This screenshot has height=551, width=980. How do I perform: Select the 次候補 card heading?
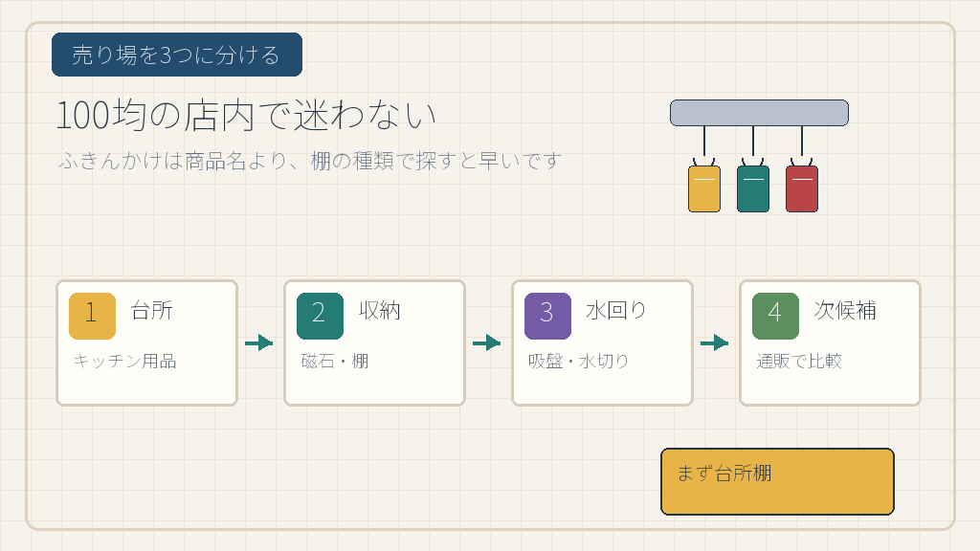tap(845, 311)
